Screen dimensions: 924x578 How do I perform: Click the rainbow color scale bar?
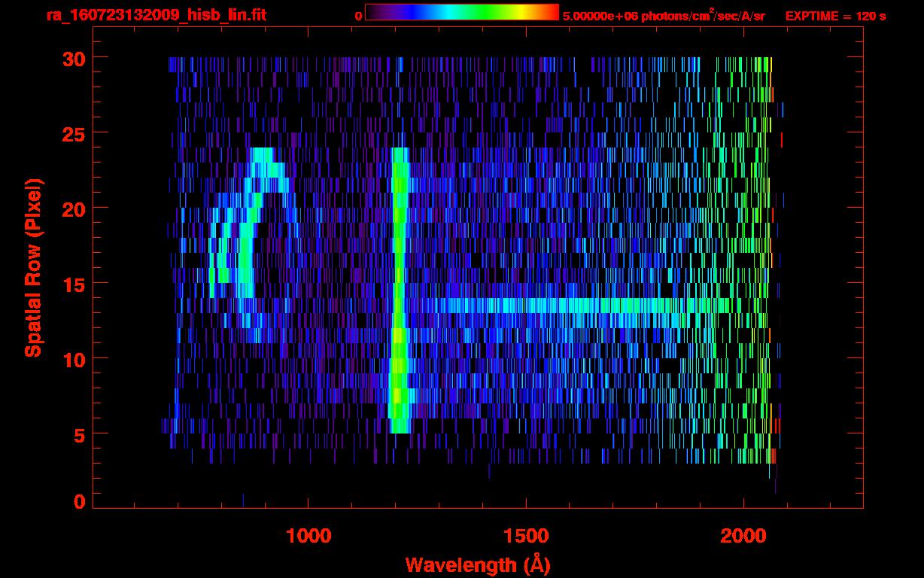(462, 13)
